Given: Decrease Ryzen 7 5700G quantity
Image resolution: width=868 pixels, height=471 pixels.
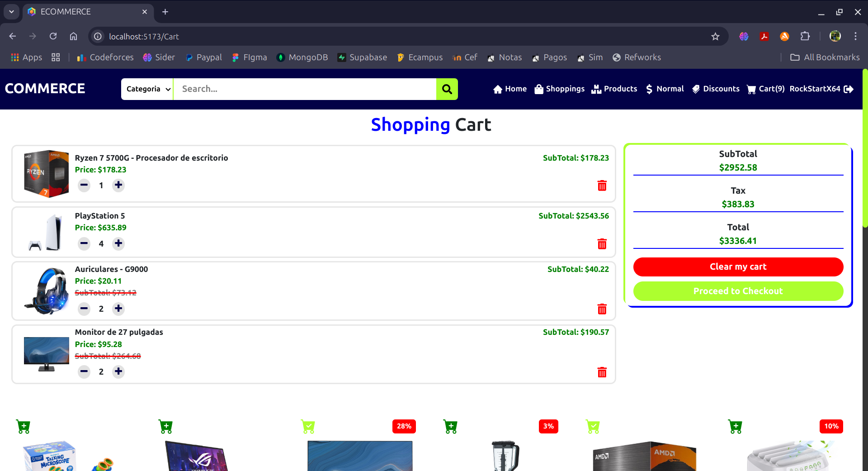Looking at the screenshot, I should 84,185.
